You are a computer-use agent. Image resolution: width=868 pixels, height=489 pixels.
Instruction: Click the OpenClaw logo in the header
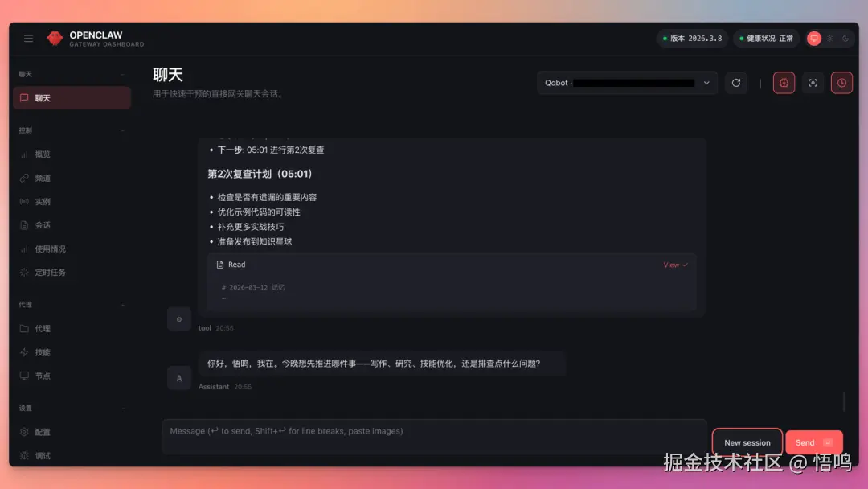[55, 37]
